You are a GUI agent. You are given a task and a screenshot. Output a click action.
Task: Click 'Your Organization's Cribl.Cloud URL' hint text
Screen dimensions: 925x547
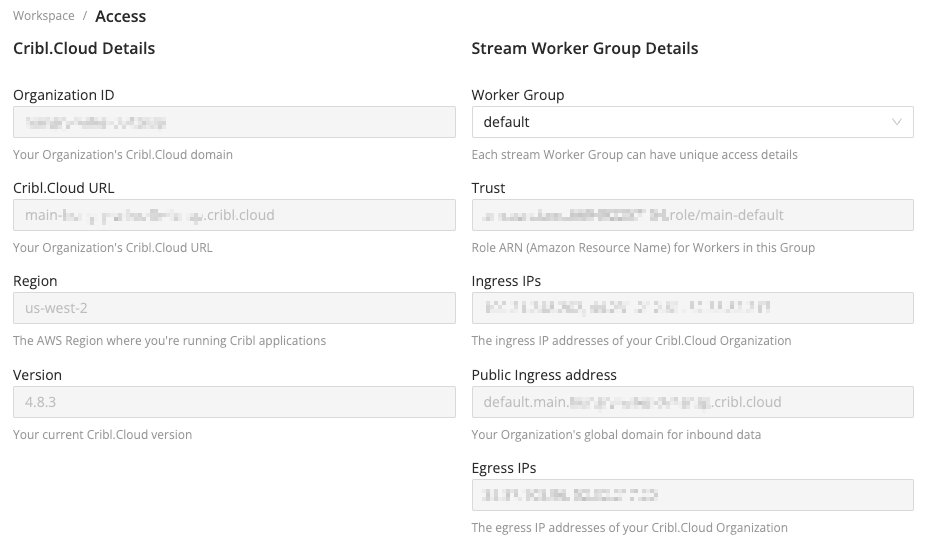tap(113, 248)
